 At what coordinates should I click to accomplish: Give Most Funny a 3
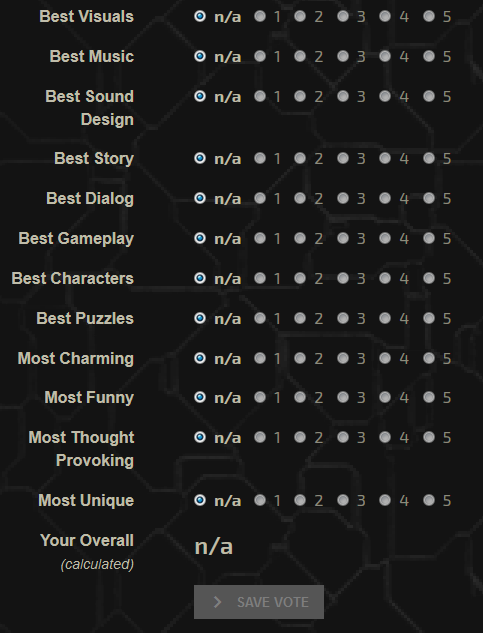point(342,397)
